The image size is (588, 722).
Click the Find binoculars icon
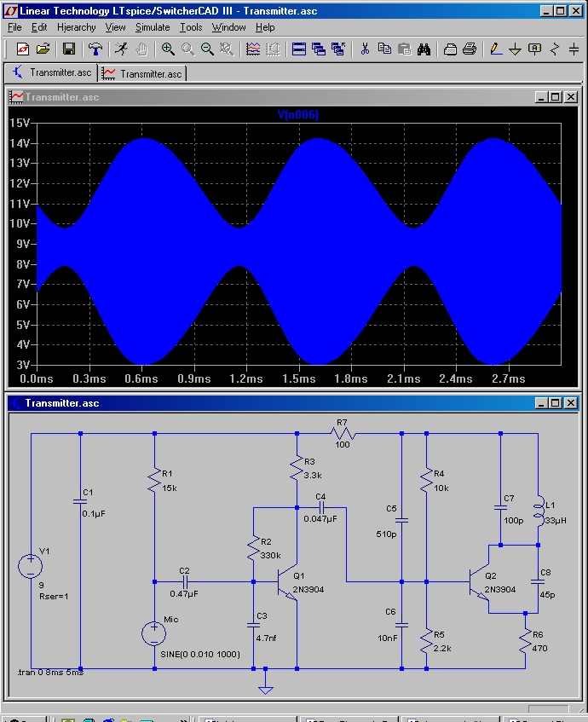tap(424, 49)
